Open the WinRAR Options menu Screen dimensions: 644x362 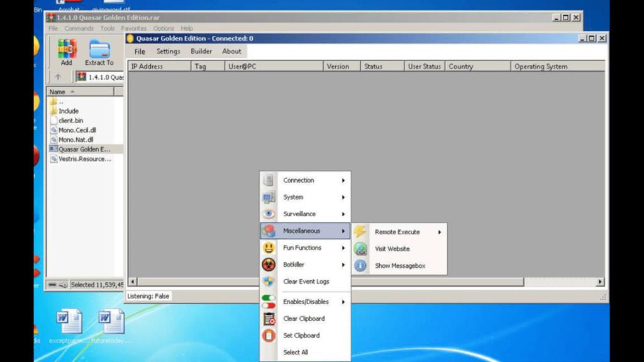coord(164,28)
